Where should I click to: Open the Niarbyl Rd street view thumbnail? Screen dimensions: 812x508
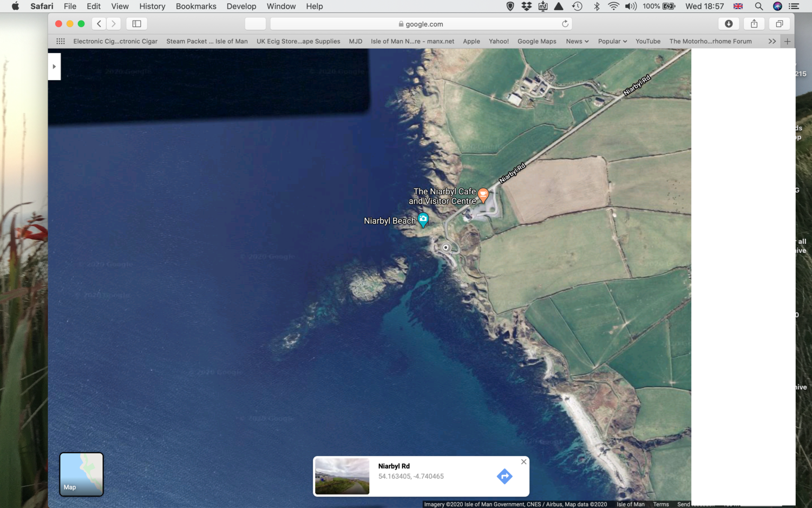tap(342, 477)
